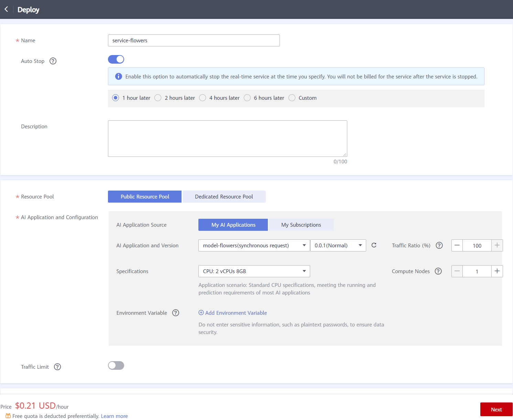Click the Traffic Ratio help question icon

[439, 245]
